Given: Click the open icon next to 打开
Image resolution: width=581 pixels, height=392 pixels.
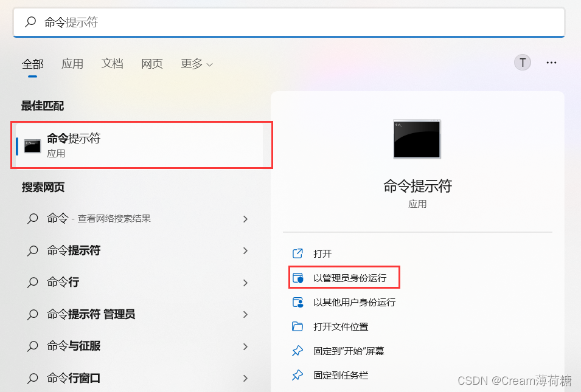Looking at the screenshot, I should pos(297,253).
